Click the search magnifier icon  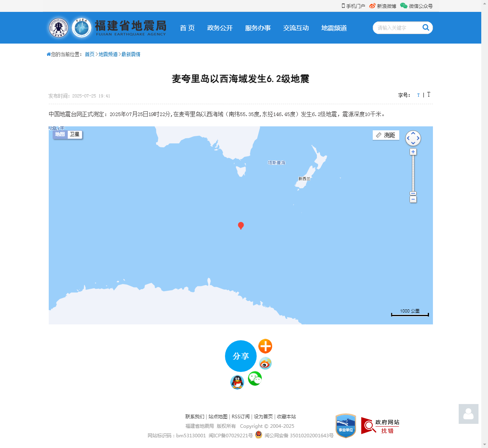coord(426,27)
